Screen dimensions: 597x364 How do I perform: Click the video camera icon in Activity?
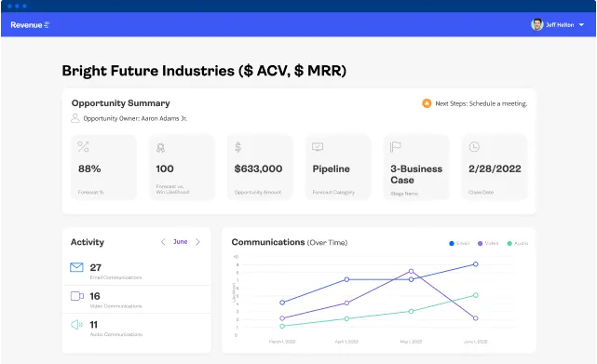tap(77, 296)
